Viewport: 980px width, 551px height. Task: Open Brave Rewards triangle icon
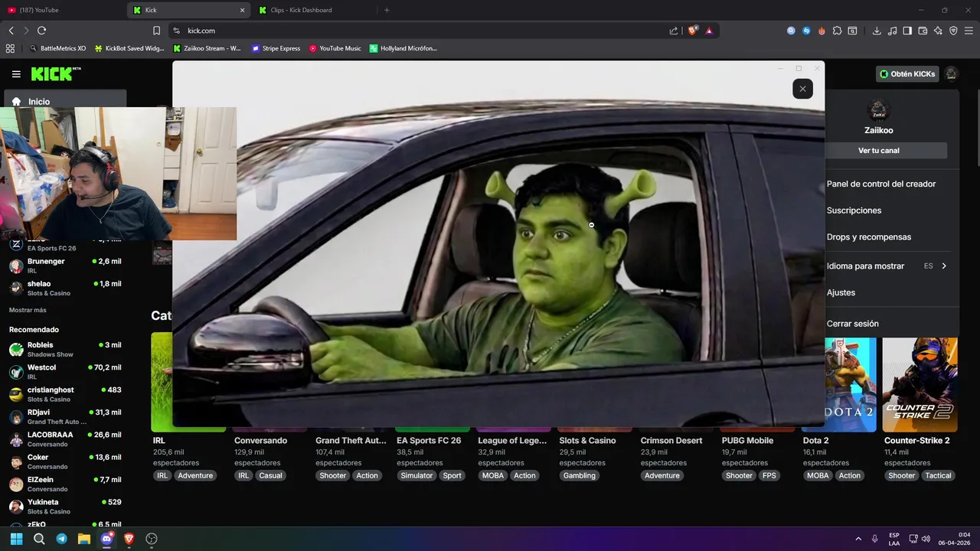pyautogui.click(x=709, y=31)
